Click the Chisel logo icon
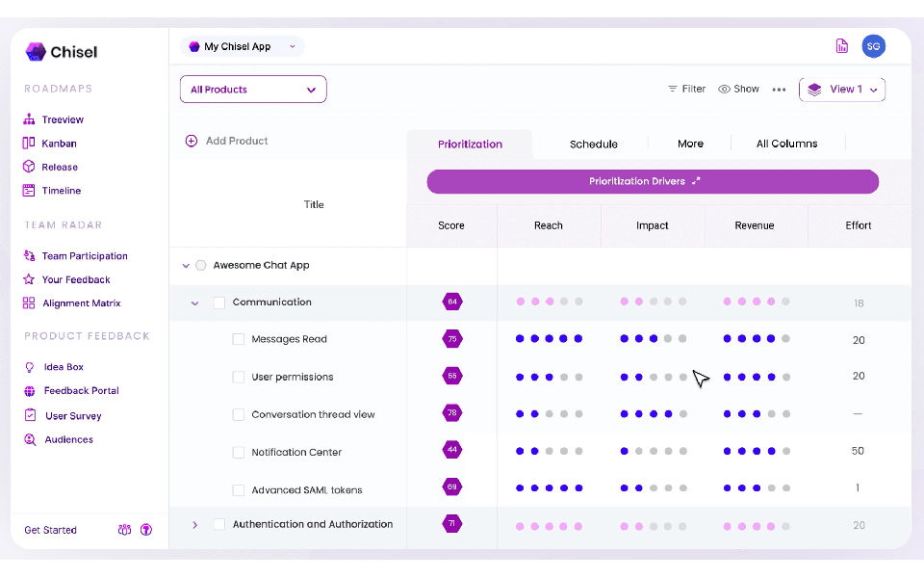The image size is (924, 578). (x=36, y=52)
